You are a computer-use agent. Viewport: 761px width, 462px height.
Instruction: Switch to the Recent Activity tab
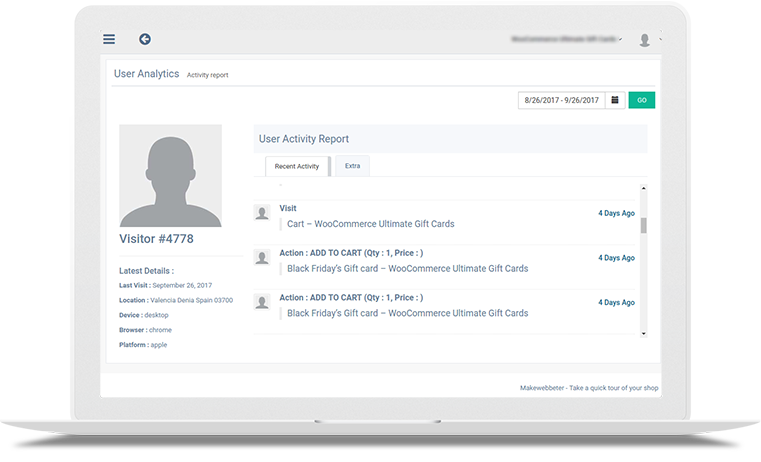pyautogui.click(x=297, y=166)
